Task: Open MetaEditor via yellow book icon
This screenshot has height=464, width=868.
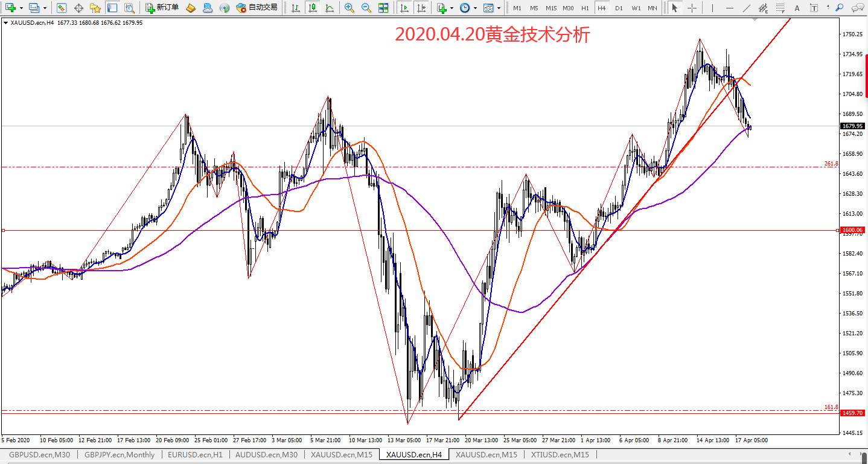Action: click(x=190, y=8)
